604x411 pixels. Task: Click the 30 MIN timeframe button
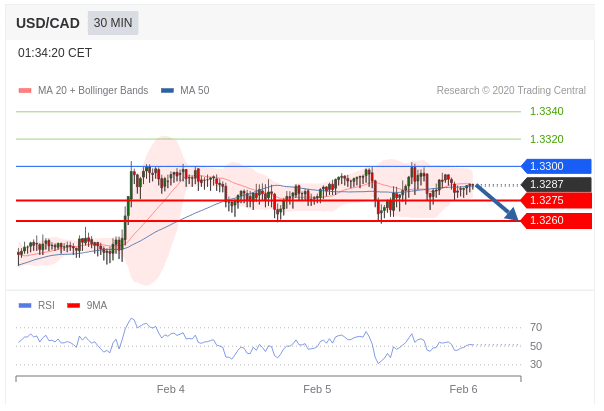point(113,23)
